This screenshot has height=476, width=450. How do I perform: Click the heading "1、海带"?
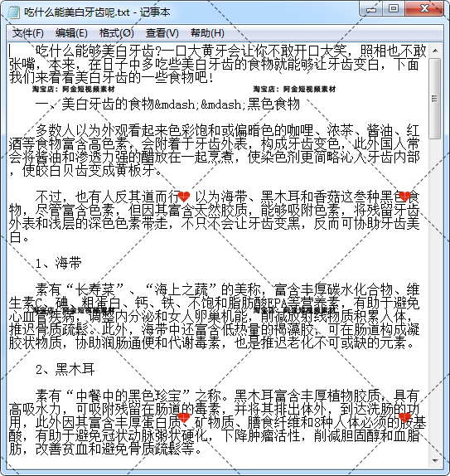[x=58, y=263]
